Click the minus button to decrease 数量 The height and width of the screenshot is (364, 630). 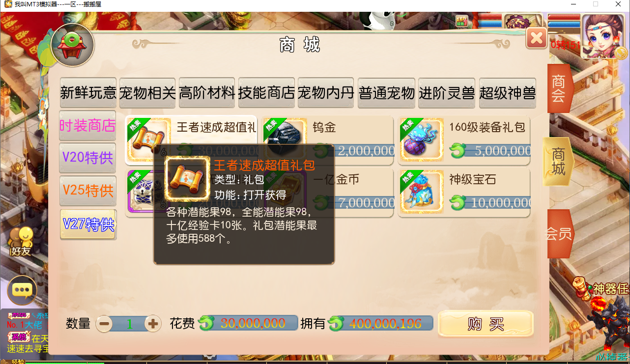[104, 323]
